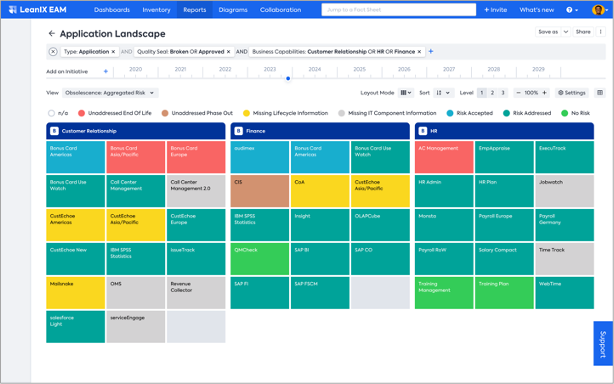614x384 pixels.
Task: Open the user profile avatar
Action: point(598,10)
